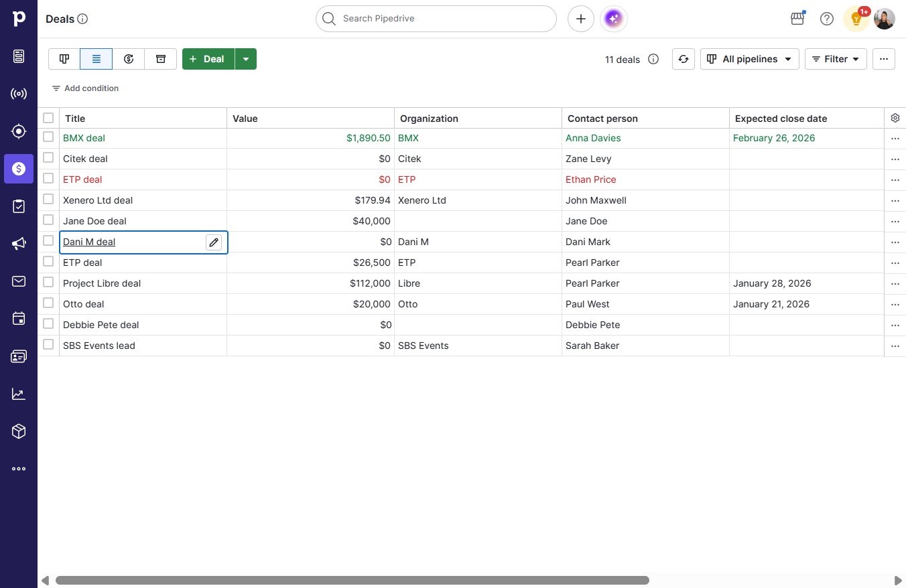Screen dimensions: 906x588
Task: Open table column settings gear
Action: pos(895,118)
